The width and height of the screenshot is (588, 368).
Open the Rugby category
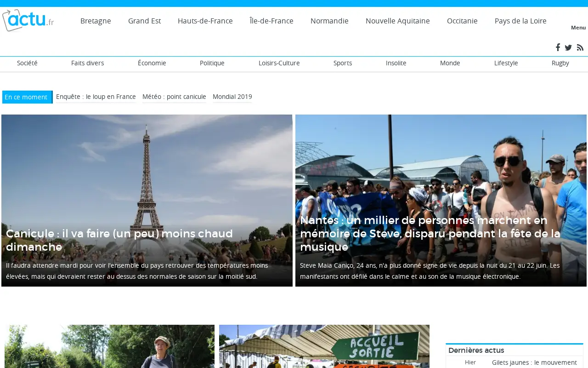tap(560, 63)
